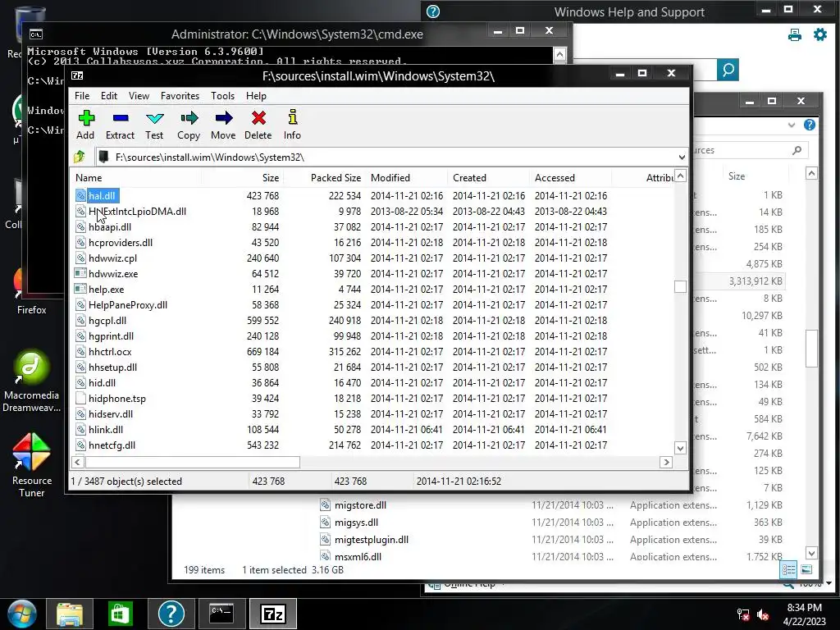Screen dimensions: 840x630
Task: Click the Move toolbar icon in 7-Zip
Action: click(223, 118)
